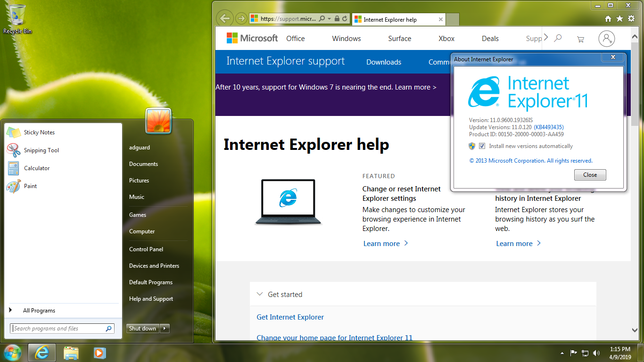Open Music from Start menu
The width and height of the screenshot is (644, 362).
[x=137, y=197]
